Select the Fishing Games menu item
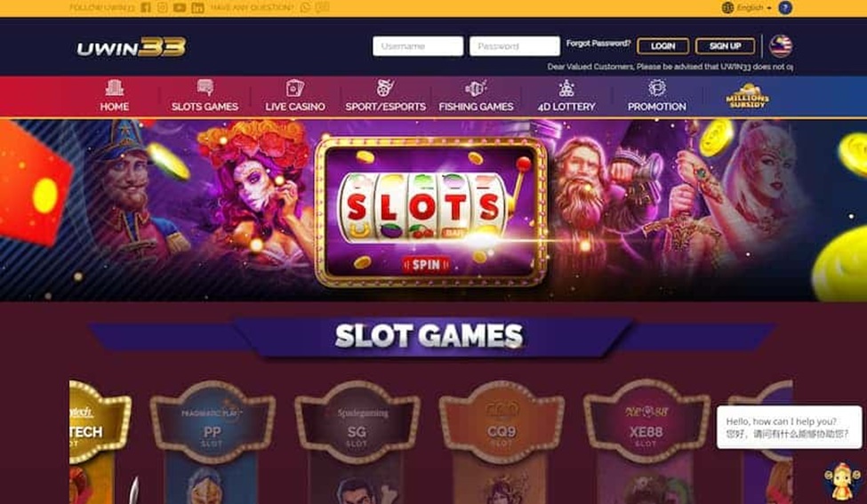Screen dimensions: 867x504 476,96
